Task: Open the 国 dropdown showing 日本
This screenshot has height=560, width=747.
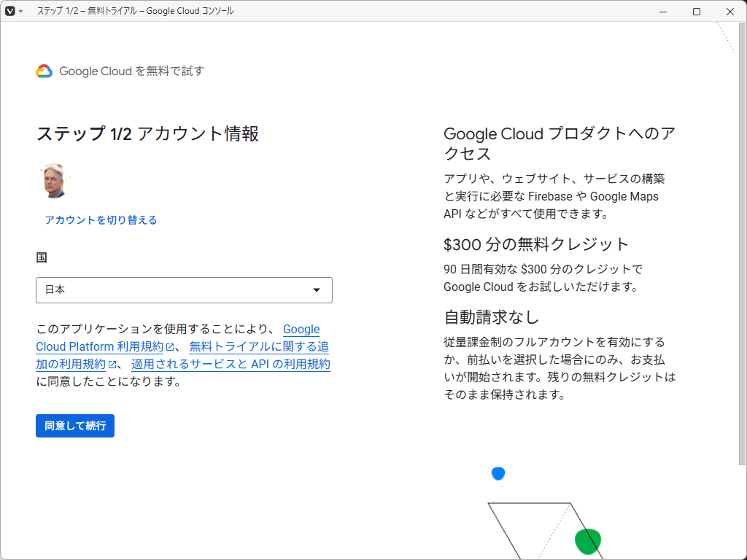Action: (184, 290)
